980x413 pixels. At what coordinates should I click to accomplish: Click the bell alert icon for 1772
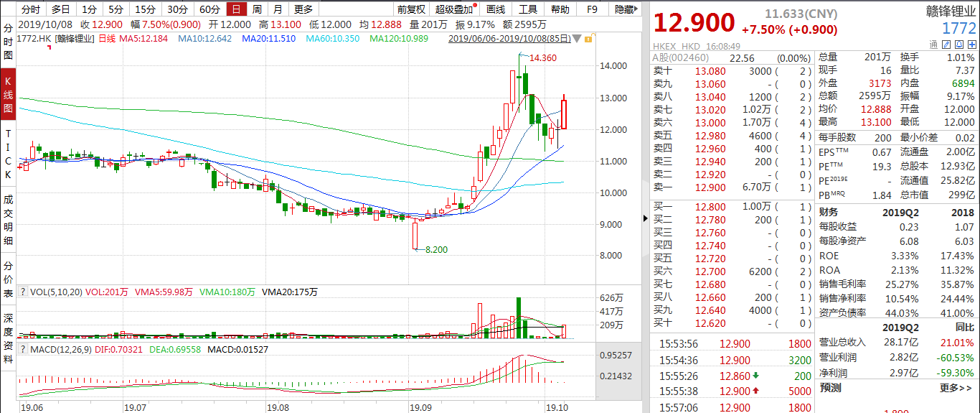pyautogui.click(x=958, y=45)
